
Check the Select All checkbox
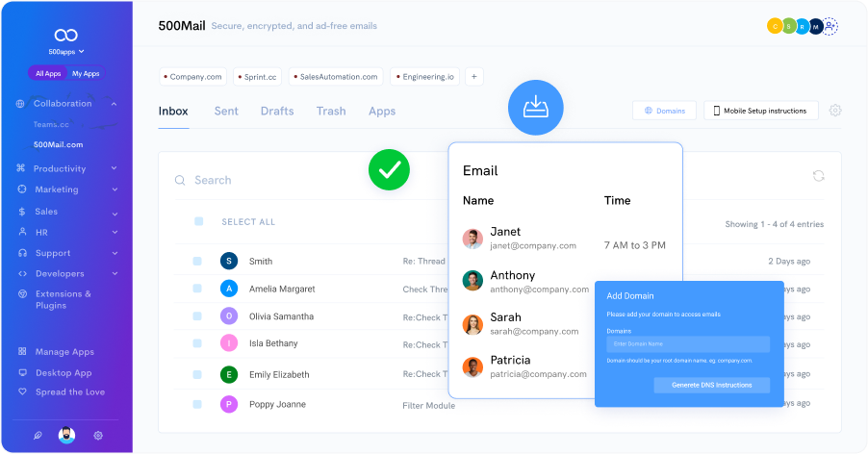(198, 221)
